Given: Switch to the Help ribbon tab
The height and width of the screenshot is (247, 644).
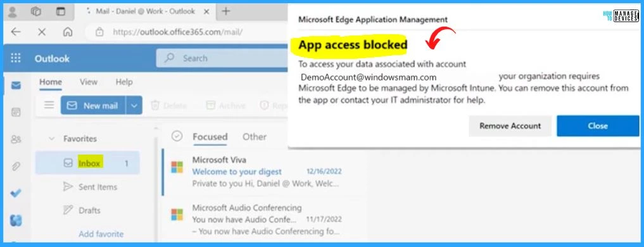Looking at the screenshot, I should tap(124, 82).
